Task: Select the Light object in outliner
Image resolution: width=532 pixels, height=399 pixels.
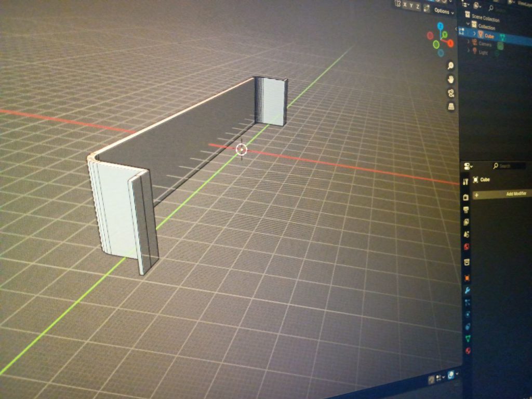Action: point(483,52)
